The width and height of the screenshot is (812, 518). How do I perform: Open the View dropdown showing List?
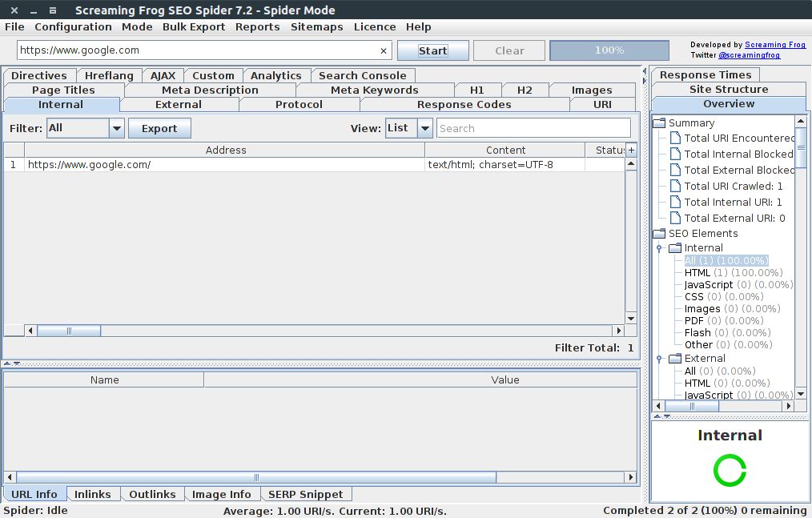coord(408,128)
